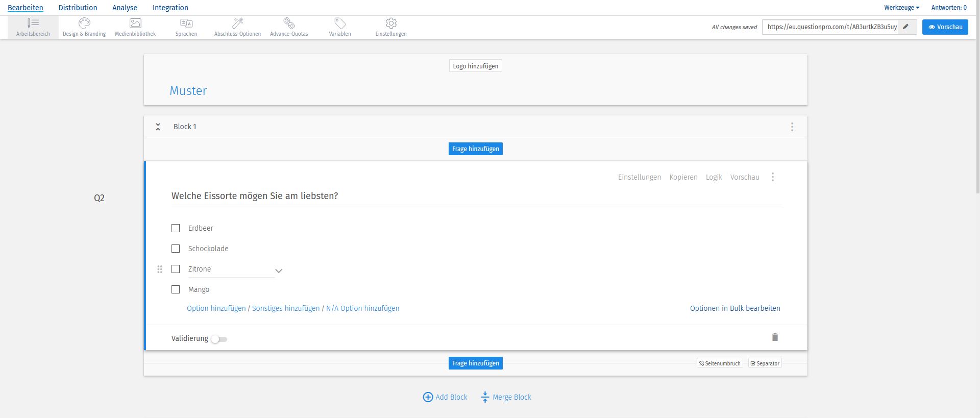This screenshot has height=418, width=980.
Task: Click the Erdbeer option text
Action: coord(201,228)
